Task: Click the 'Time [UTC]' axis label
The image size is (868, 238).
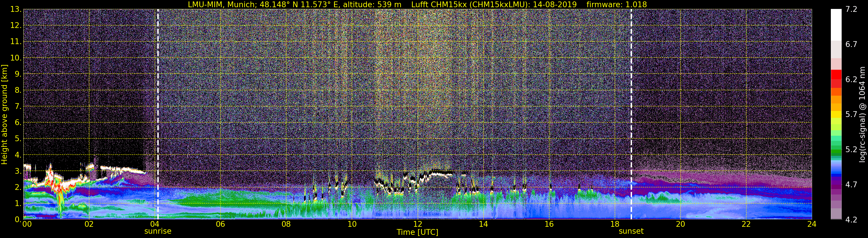Action: [417, 232]
